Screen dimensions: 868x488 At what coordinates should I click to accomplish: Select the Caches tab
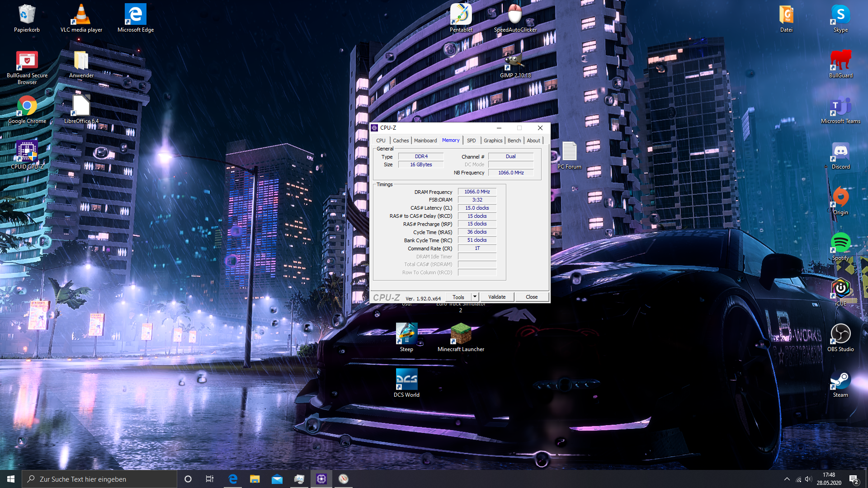click(x=401, y=141)
